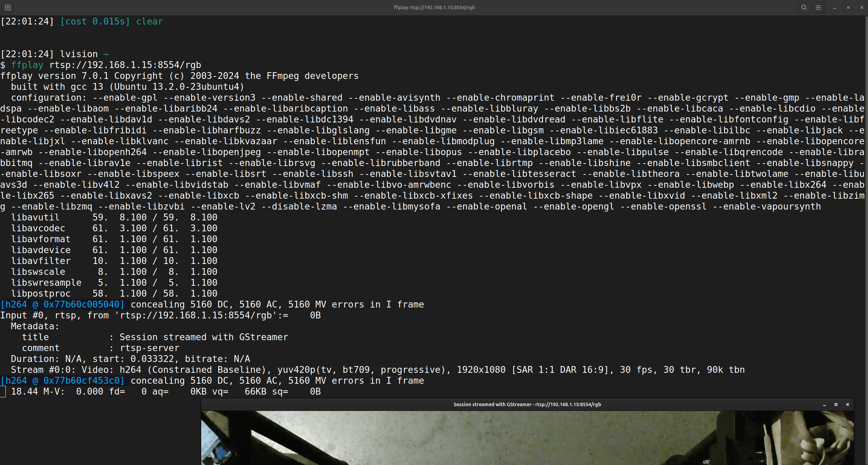The height and width of the screenshot is (465, 868).
Task: Click the h264 @ 0x77b60cf453c0 tag
Action: coord(63,381)
